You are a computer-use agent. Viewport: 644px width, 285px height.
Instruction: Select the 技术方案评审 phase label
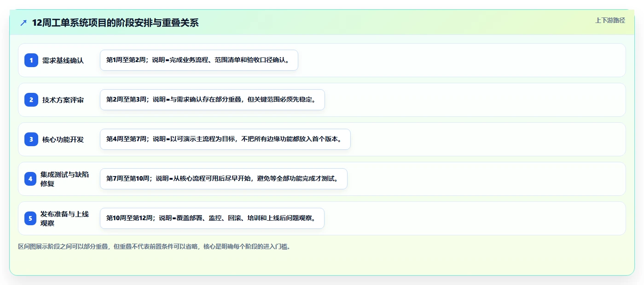click(x=63, y=100)
